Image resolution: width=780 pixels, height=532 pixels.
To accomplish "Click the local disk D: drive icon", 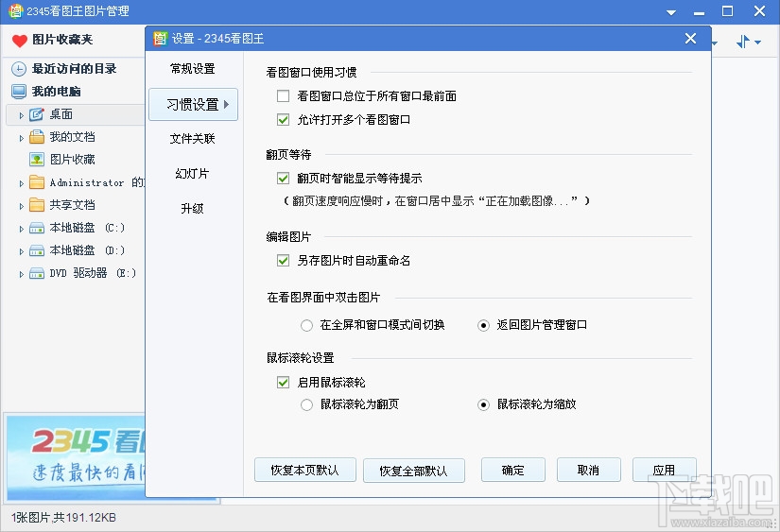I will pos(36,250).
